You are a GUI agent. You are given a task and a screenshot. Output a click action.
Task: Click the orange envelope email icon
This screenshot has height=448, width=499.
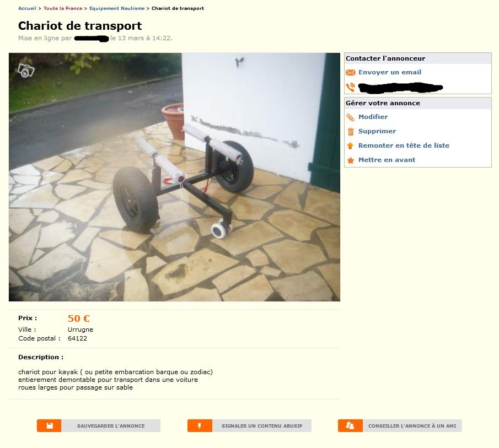pyautogui.click(x=350, y=73)
